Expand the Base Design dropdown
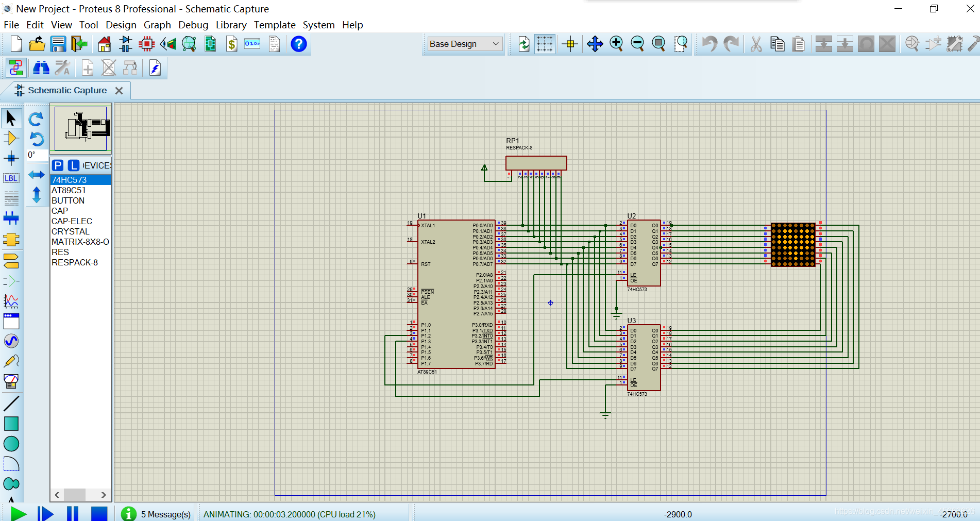This screenshot has height=521, width=980. pos(495,44)
